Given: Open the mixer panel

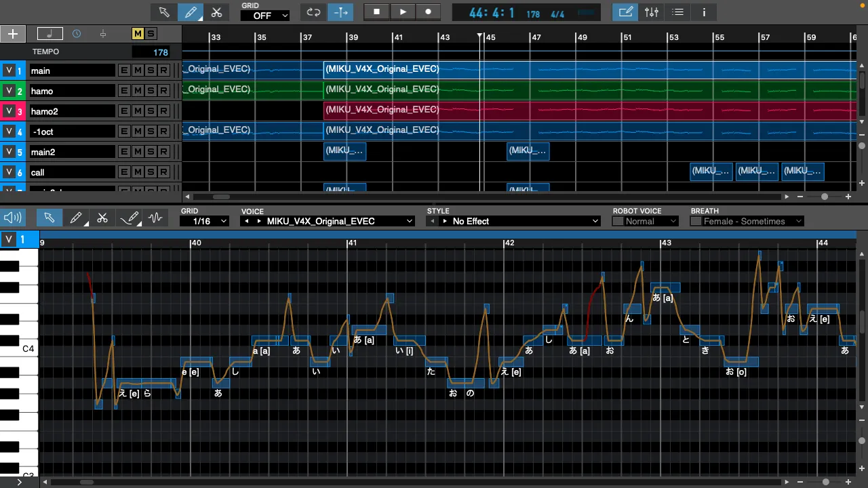Looking at the screenshot, I should pos(651,12).
